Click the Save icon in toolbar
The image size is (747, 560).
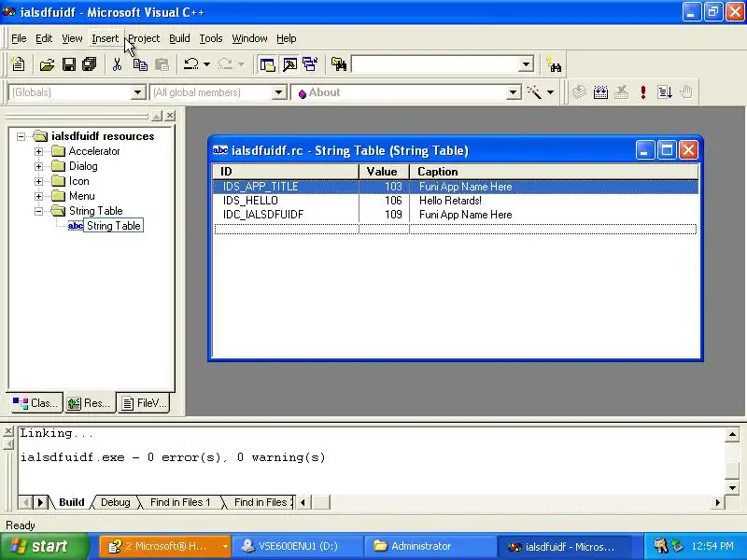[x=68, y=64]
